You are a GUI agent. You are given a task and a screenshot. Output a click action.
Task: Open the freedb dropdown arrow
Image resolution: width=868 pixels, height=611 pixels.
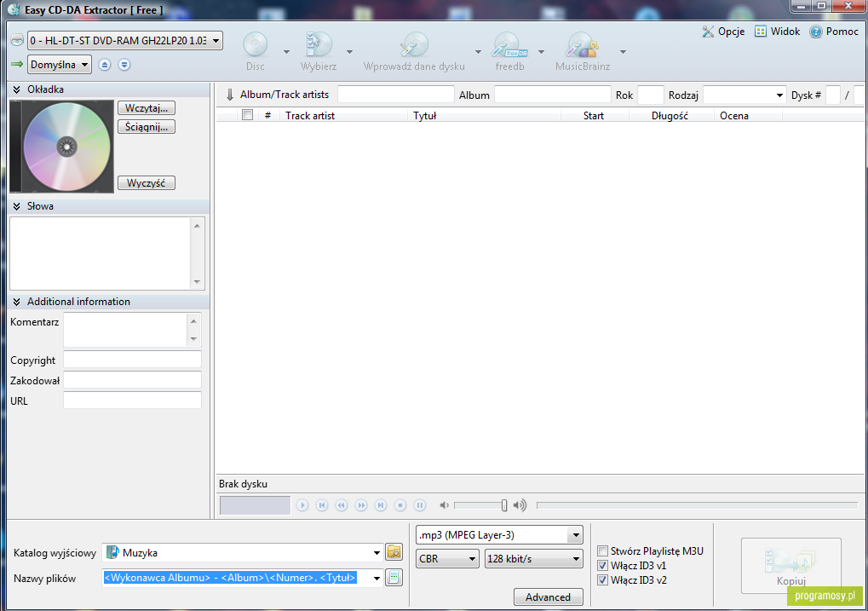[x=541, y=52]
